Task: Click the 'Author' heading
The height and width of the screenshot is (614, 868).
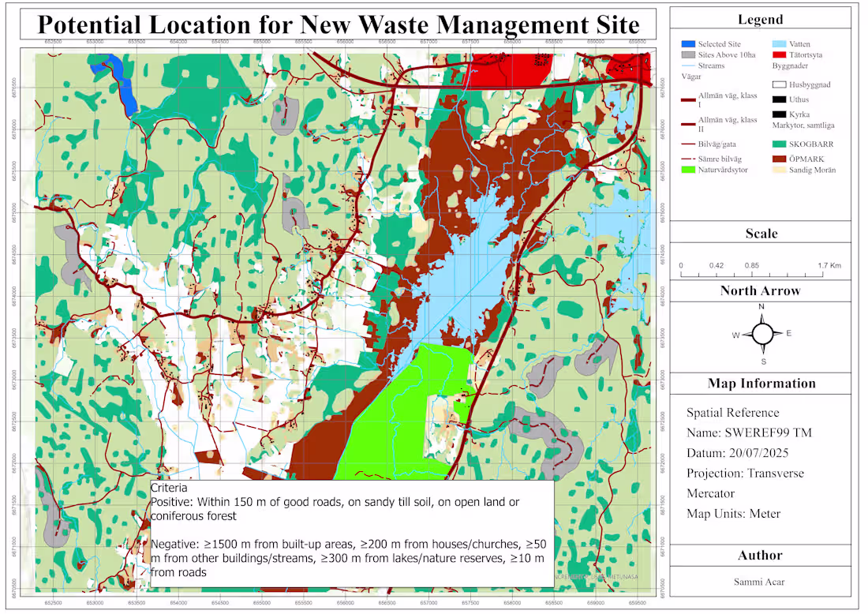Action: [760, 556]
